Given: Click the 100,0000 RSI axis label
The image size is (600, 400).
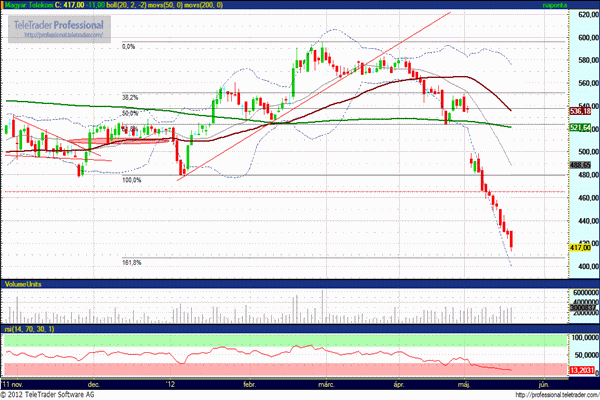Looking at the screenshot, I should [x=585, y=338].
